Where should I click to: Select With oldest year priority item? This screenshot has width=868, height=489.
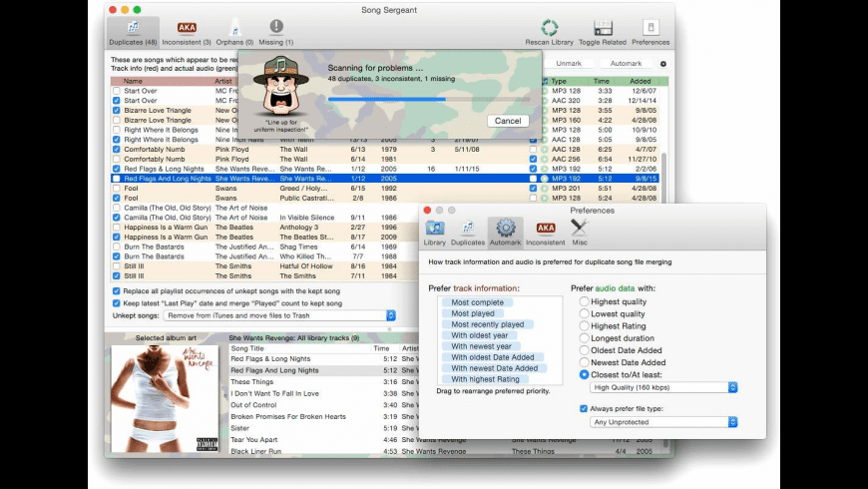click(x=479, y=335)
